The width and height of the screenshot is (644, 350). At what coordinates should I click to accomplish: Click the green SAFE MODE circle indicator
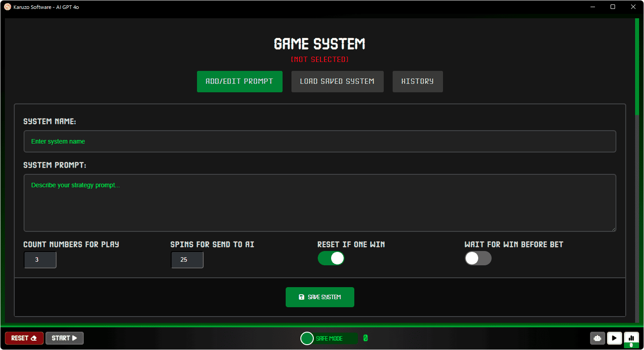pos(307,338)
